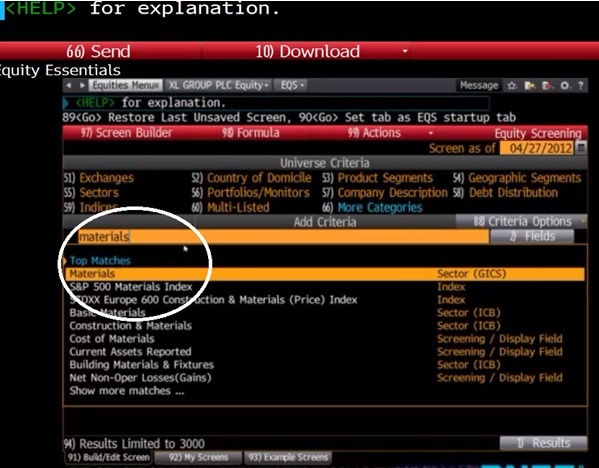Click the back navigation arrow in toolbar
The width and height of the screenshot is (599, 468).
(x=69, y=85)
